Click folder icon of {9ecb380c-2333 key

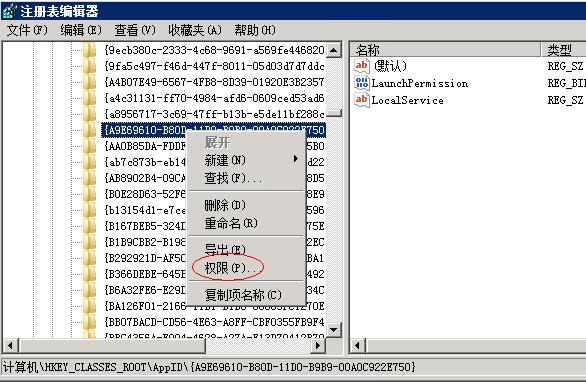point(90,50)
